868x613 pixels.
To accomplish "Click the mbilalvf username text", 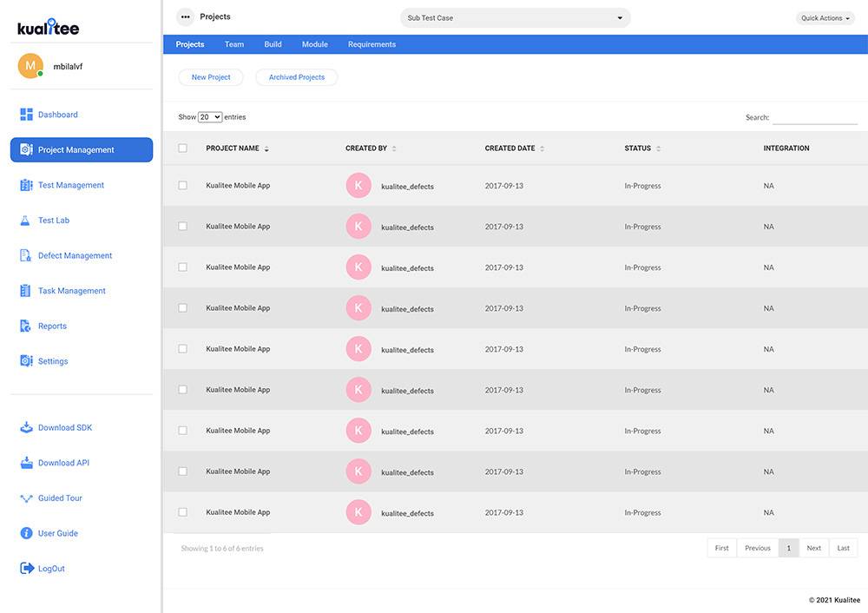I will 68,67.
